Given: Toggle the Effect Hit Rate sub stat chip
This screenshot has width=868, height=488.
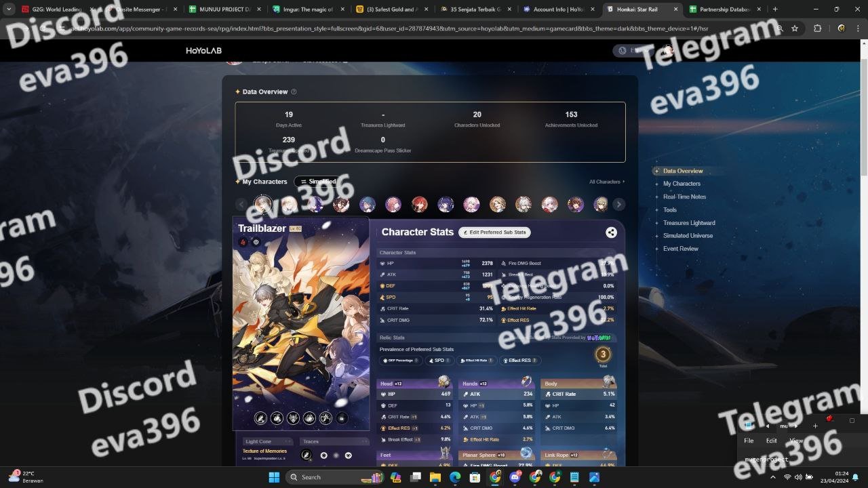Looking at the screenshot, I should [476, 361].
